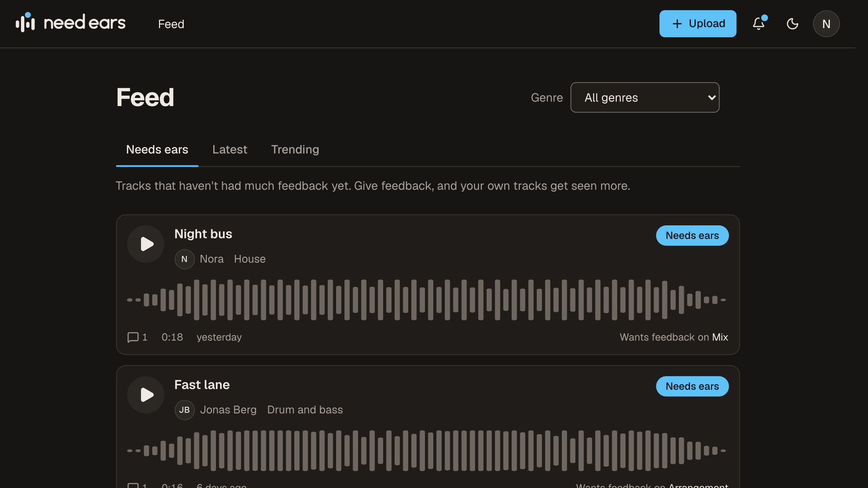The image size is (868, 488).
Task: Open the Feed navigation link
Action: pos(171,24)
